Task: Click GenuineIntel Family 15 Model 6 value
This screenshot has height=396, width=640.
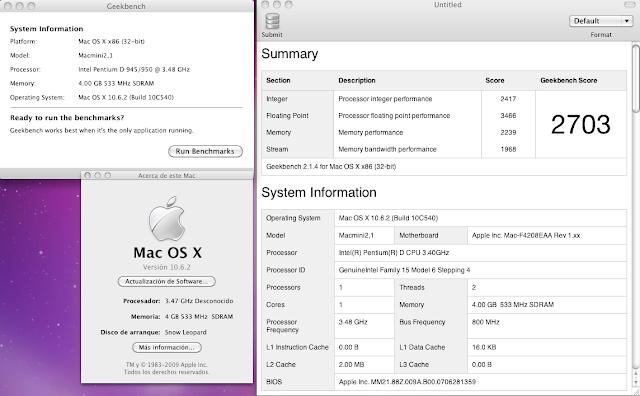Action: [404, 270]
